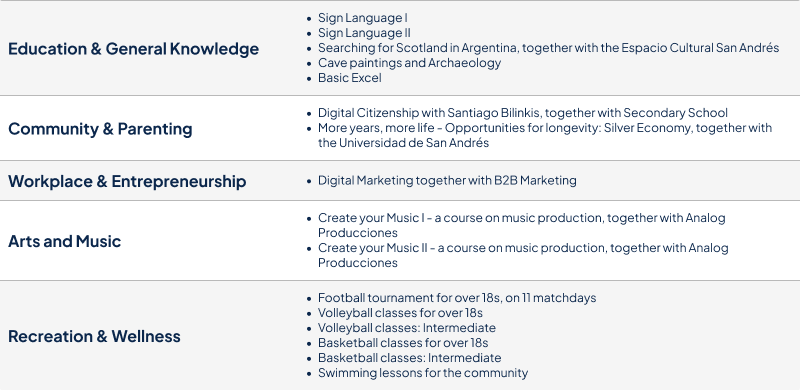Click the Workplace & Entrepreneurship heading

(x=127, y=181)
